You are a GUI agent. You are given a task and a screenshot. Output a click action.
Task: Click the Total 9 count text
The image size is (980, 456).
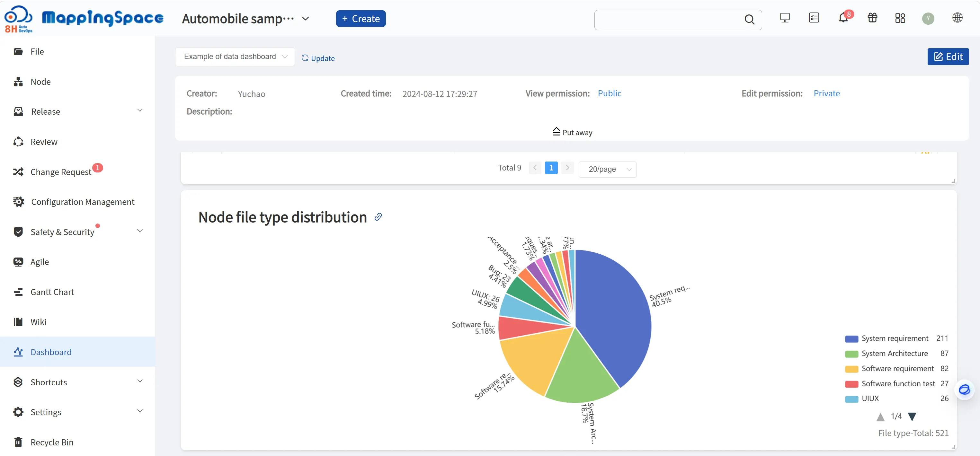tap(509, 168)
